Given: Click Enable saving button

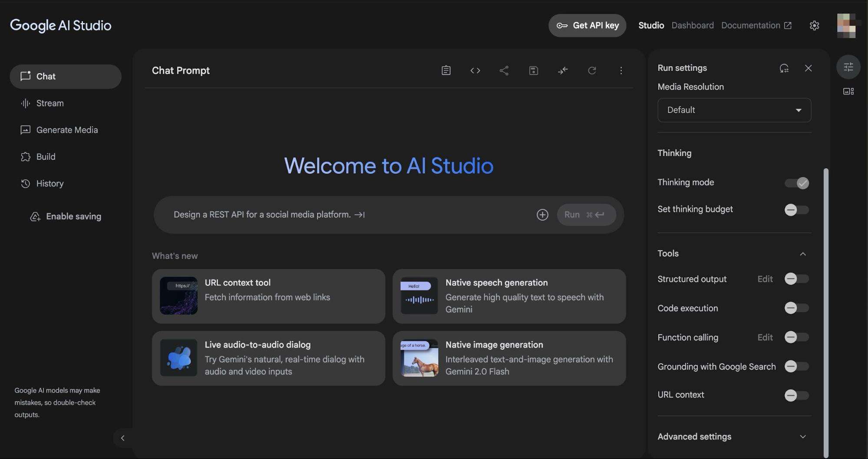Looking at the screenshot, I should click(66, 216).
